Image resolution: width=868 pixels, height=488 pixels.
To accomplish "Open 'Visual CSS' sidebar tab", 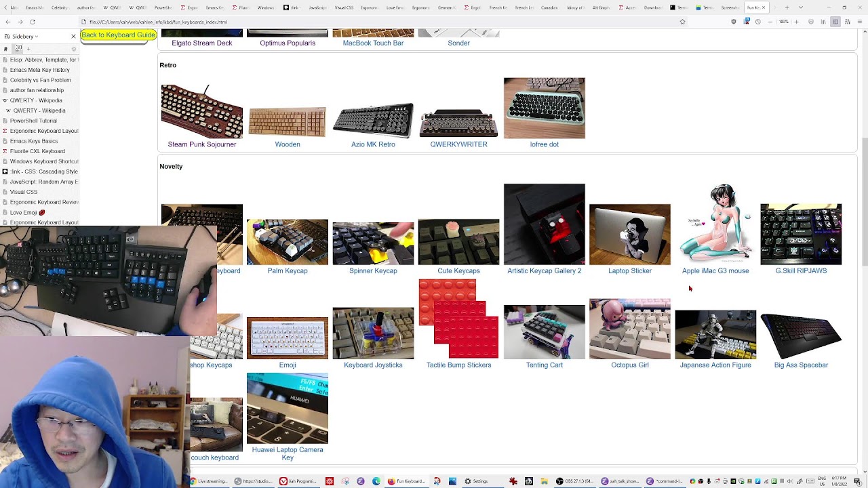I will point(39,192).
